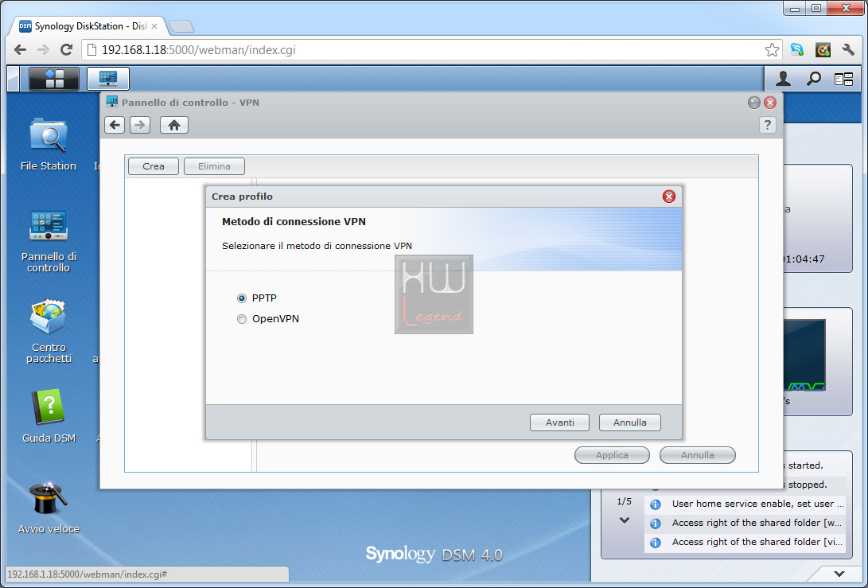The image size is (868, 588).
Task: Open Pannello di controllo desktop icon
Action: coord(49,241)
